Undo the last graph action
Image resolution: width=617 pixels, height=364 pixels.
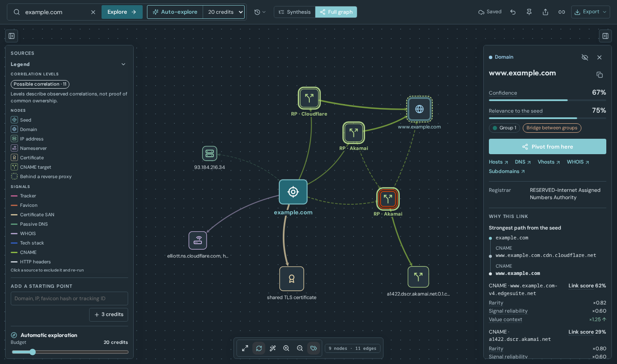[513, 12]
